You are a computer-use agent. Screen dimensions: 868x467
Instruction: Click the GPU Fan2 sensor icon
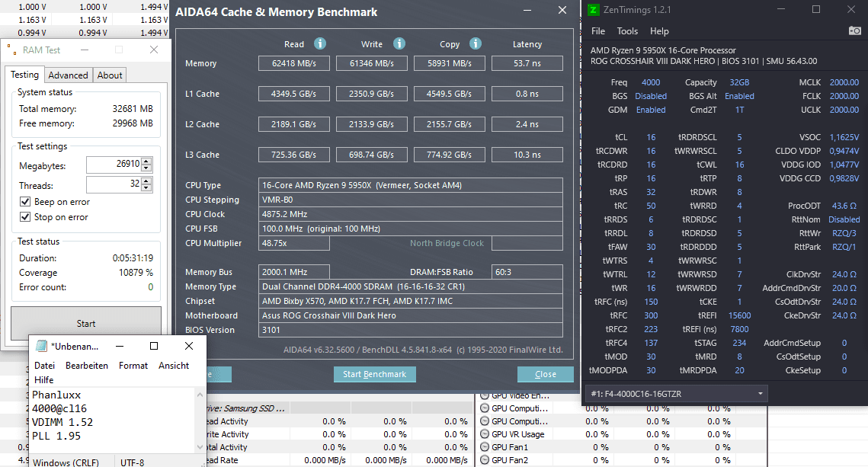[x=485, y=460]
